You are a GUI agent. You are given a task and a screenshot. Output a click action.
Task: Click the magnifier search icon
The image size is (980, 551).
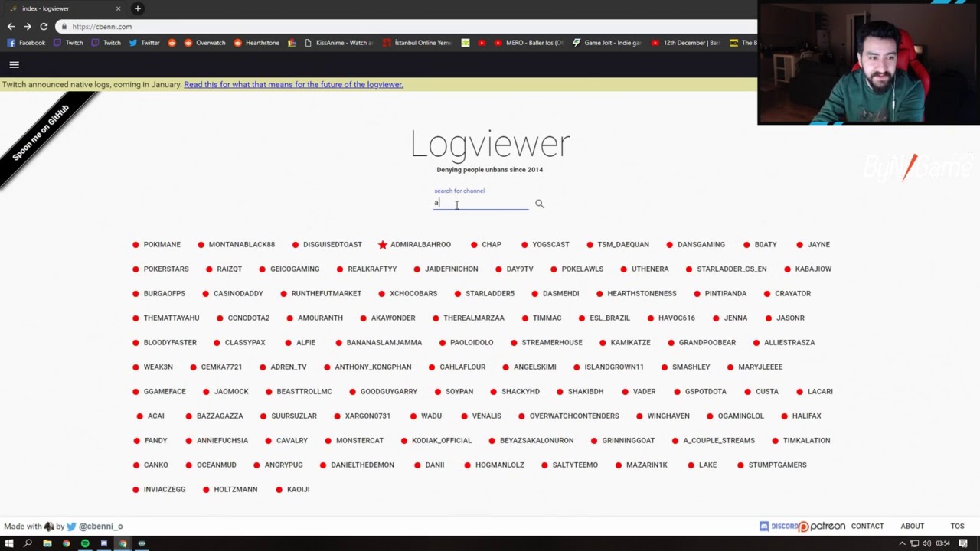(x=539, y=204)
